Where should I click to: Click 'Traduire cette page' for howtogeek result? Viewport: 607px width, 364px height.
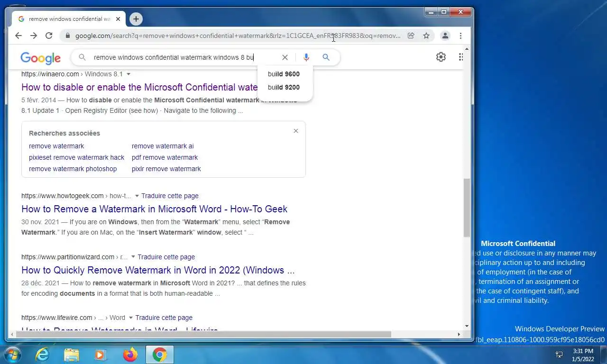click(x=170, y=196)
